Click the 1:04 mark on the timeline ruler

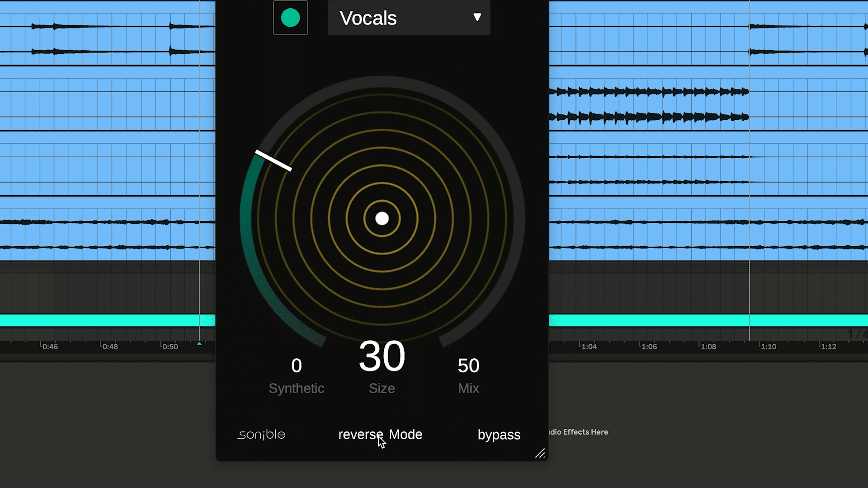(589, 347)
